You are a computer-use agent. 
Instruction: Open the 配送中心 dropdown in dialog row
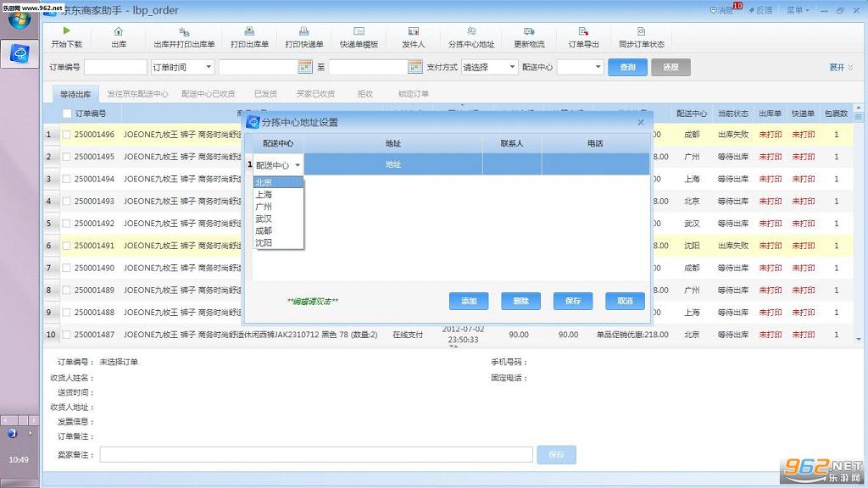[x=278, y=165]
